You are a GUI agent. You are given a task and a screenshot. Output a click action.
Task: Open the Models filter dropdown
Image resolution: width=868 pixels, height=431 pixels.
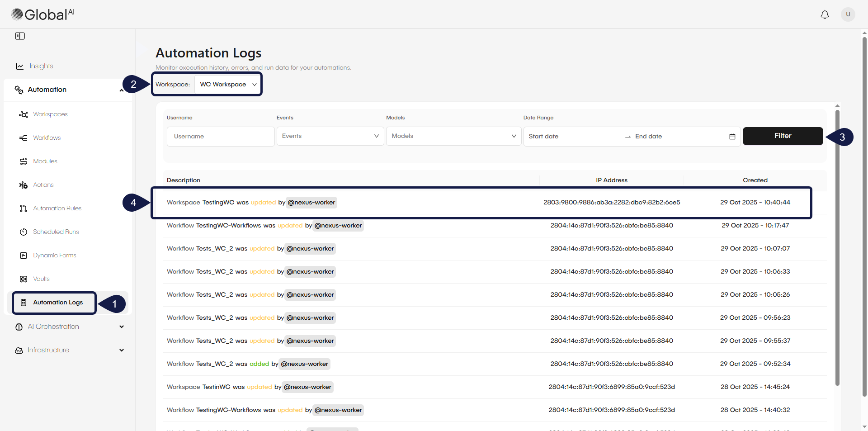[x=453, y=136]
